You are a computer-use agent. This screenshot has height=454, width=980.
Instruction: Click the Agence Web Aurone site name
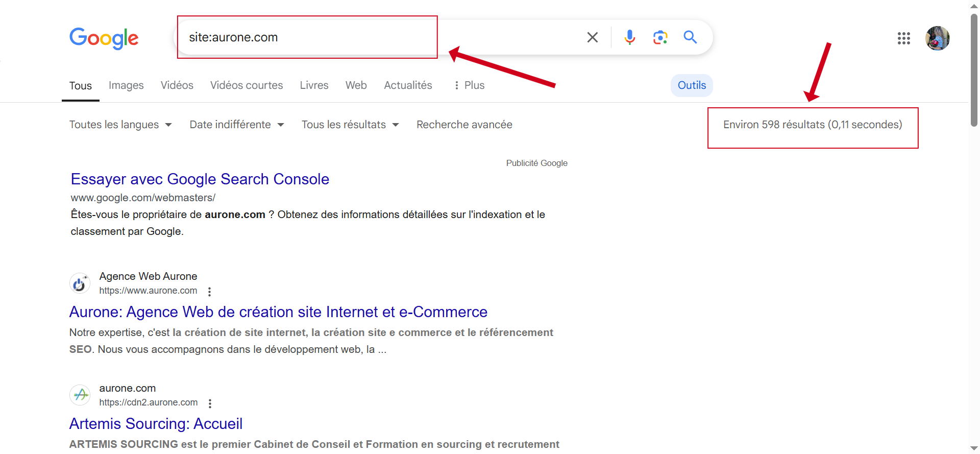click(148, 276)
